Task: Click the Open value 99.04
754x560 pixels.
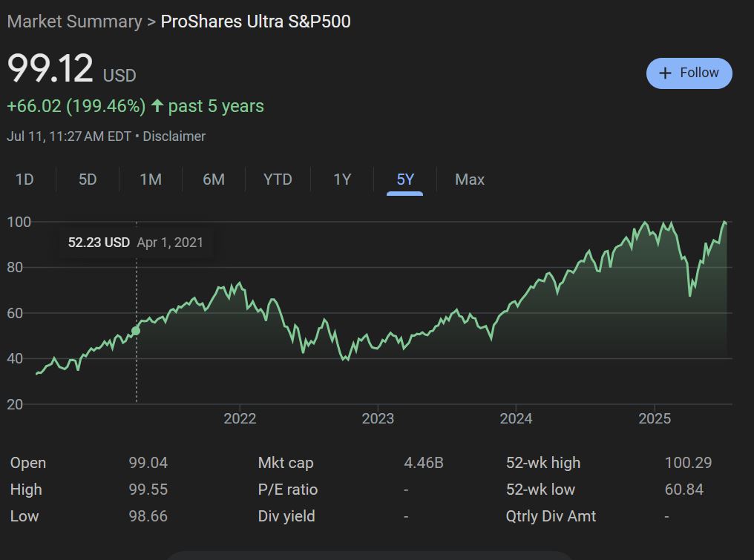Action: coord(148,463)
